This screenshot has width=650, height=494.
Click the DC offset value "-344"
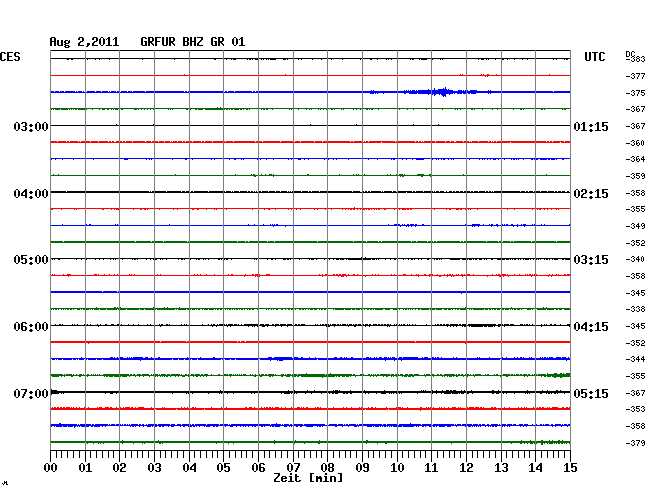(635, 359)
